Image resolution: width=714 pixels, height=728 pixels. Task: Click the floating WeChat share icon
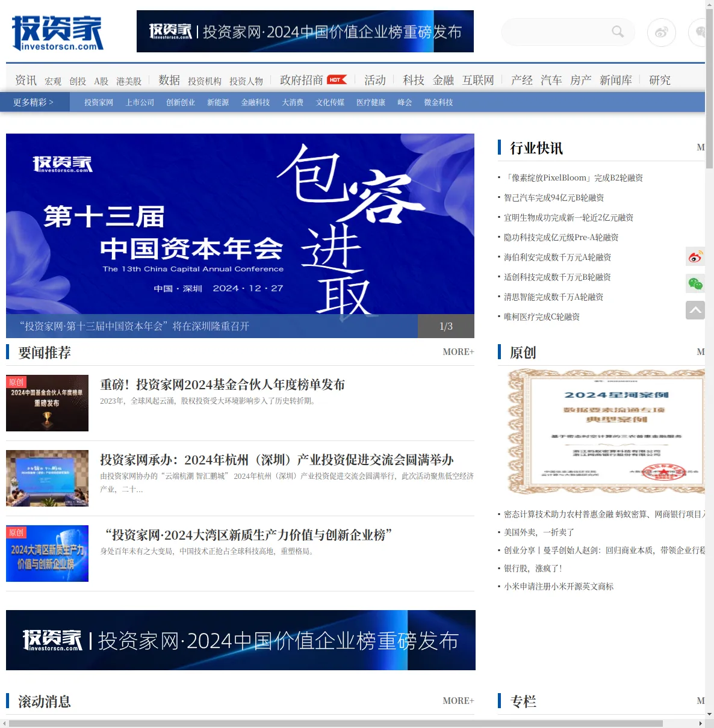[x=695, y=283]
